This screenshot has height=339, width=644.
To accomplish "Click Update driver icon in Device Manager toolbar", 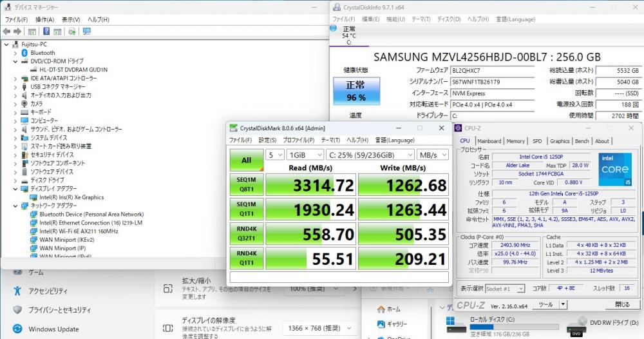I will click(72, 31).
